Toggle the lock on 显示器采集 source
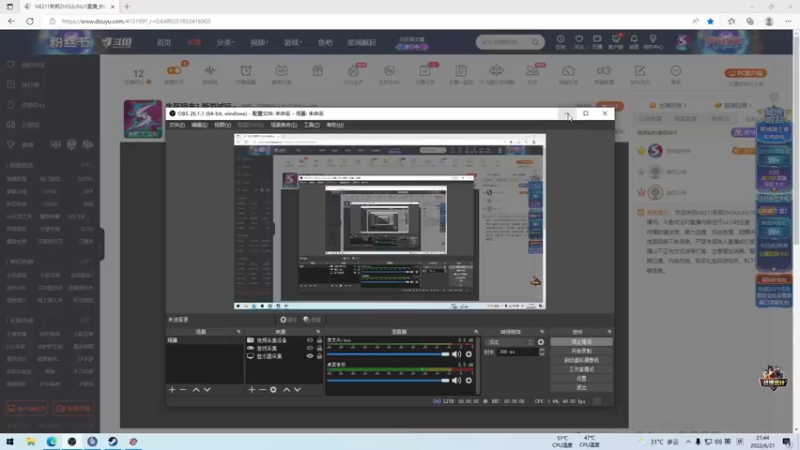800x450 pixels. click(319, 356)
